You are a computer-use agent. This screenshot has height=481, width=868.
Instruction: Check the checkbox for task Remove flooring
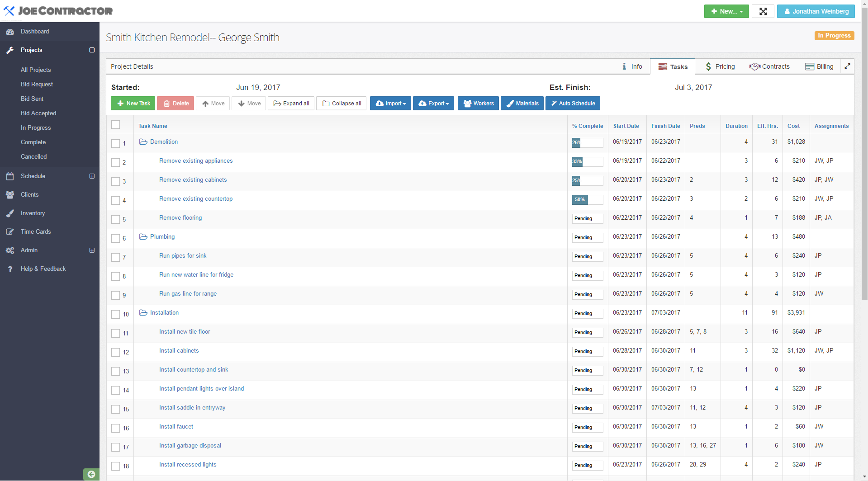coord(115,219)
